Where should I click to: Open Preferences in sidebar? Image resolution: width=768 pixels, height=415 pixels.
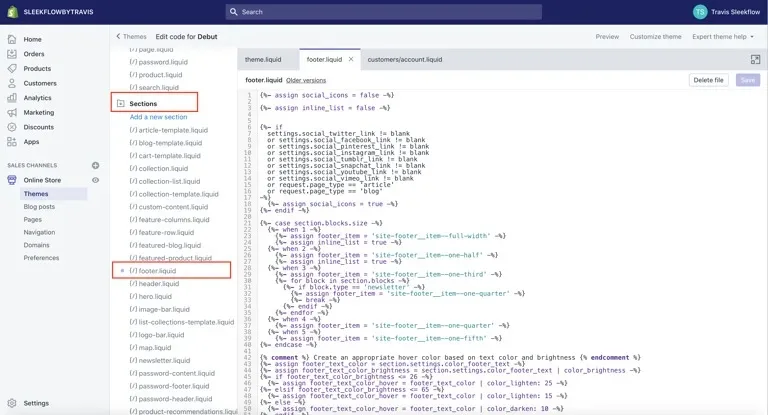click(41, 258)
